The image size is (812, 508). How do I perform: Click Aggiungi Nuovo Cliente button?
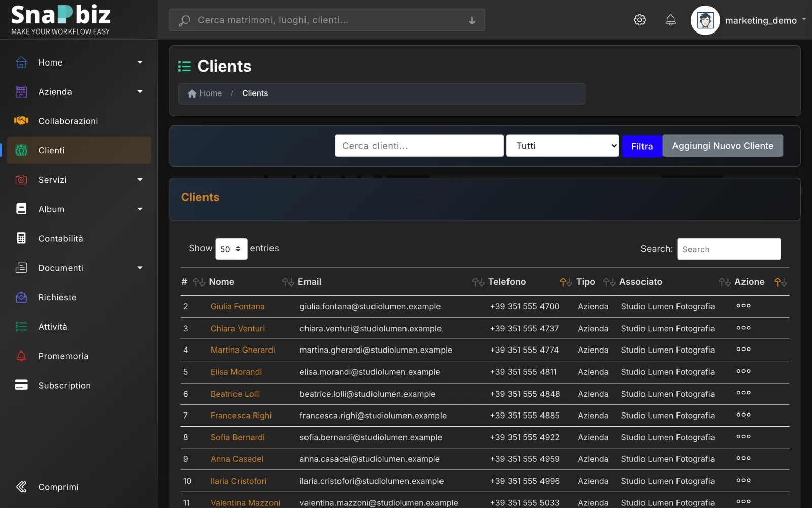pyautogui.click(x=723, y=146)
